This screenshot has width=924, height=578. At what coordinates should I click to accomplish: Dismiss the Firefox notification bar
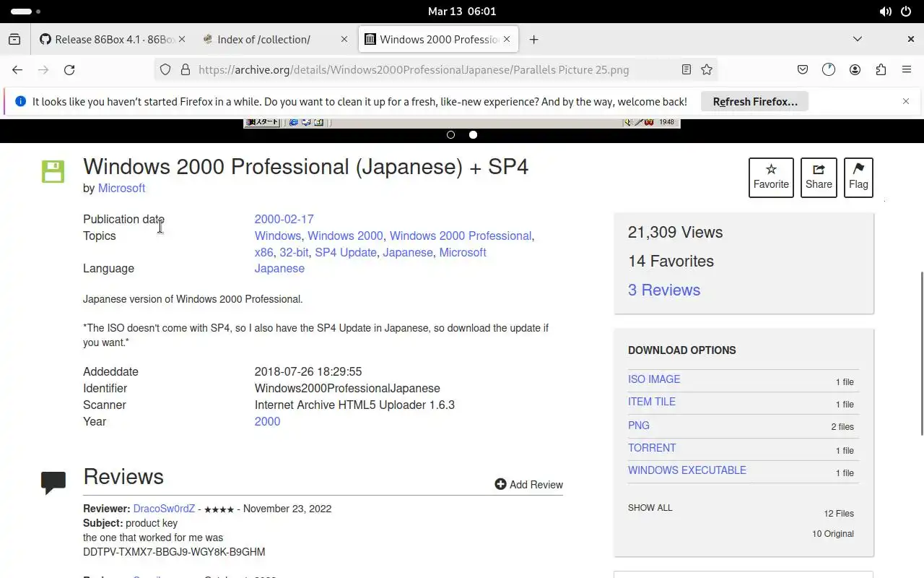[906, 101]
